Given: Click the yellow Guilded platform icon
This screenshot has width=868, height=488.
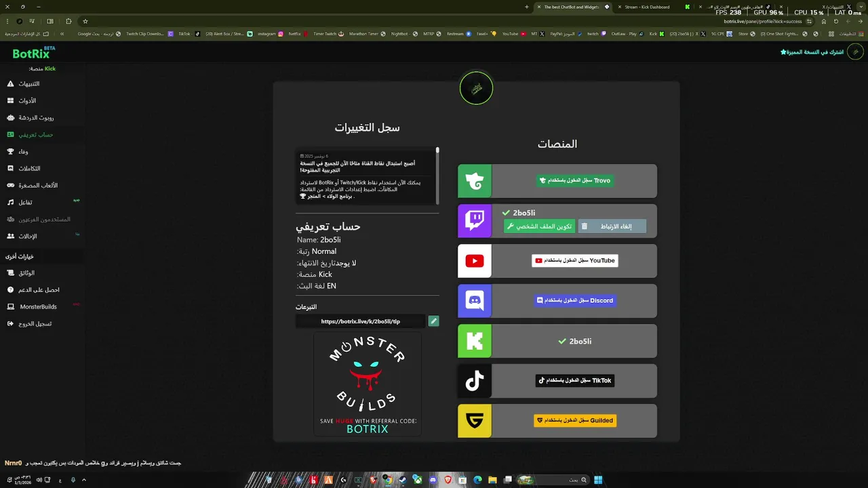Looking at the screenshot, I should point(475,421).
